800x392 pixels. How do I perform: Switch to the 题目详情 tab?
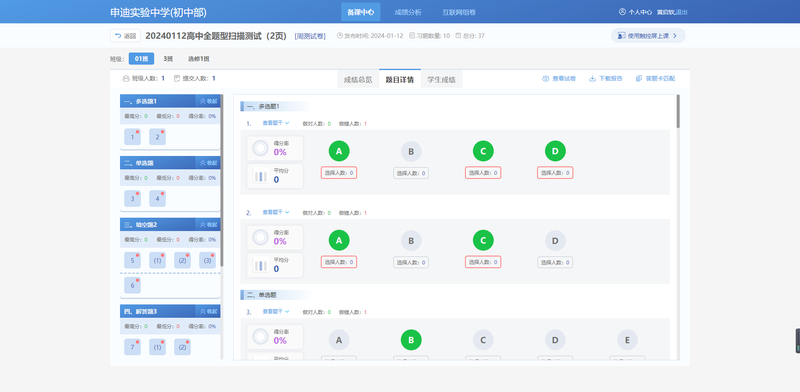point(399,80)
